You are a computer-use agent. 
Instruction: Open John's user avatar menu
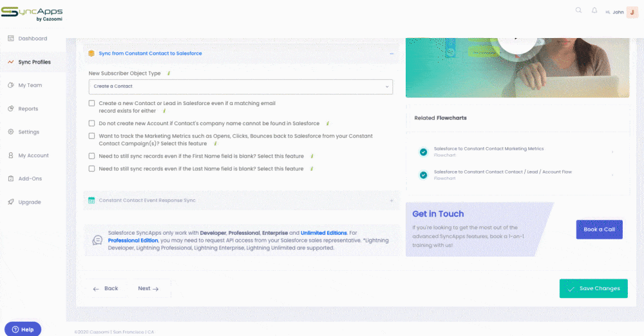632,12
